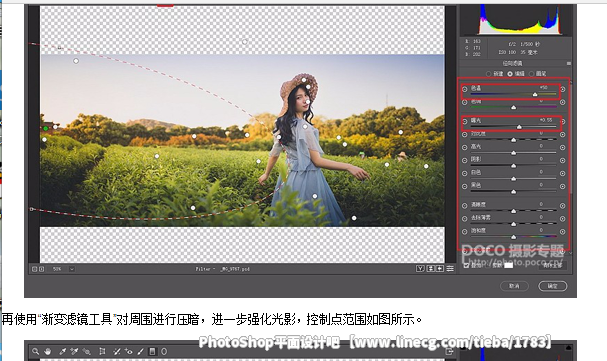Decrease 阴影 with the minus icon
The image size is (607, 361).
coord(465,160)
